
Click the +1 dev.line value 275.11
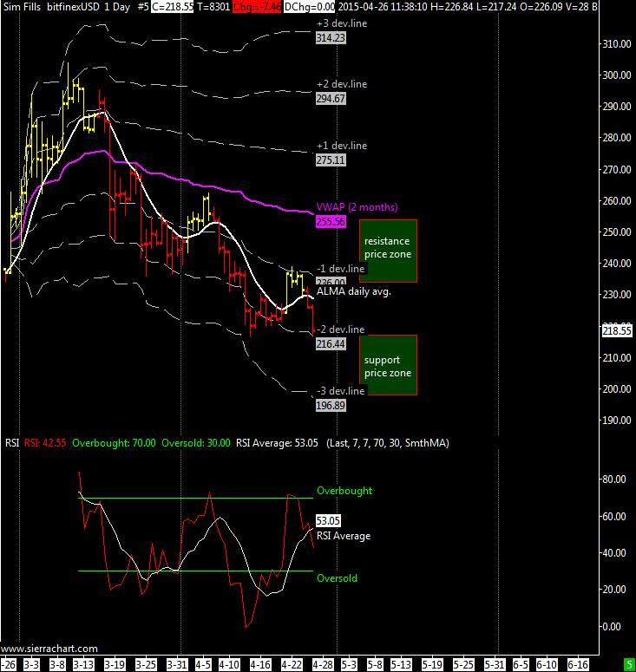point(331,160)
